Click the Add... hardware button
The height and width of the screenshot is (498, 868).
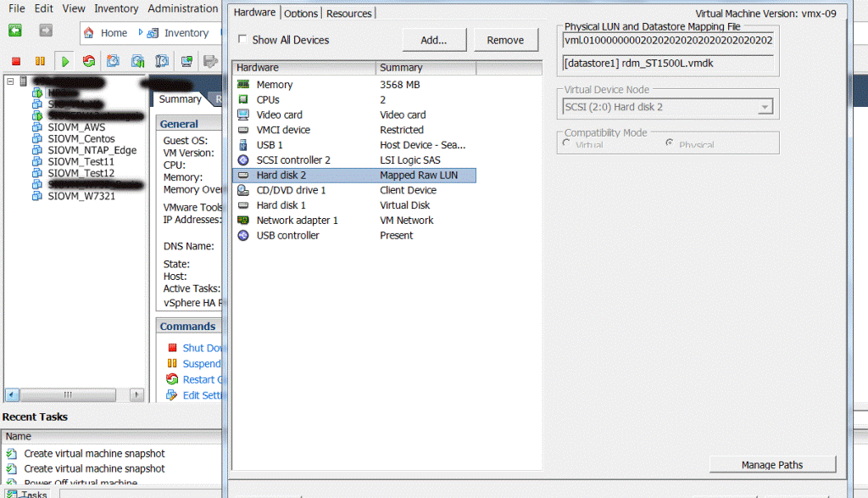click(x=434, y=40)
